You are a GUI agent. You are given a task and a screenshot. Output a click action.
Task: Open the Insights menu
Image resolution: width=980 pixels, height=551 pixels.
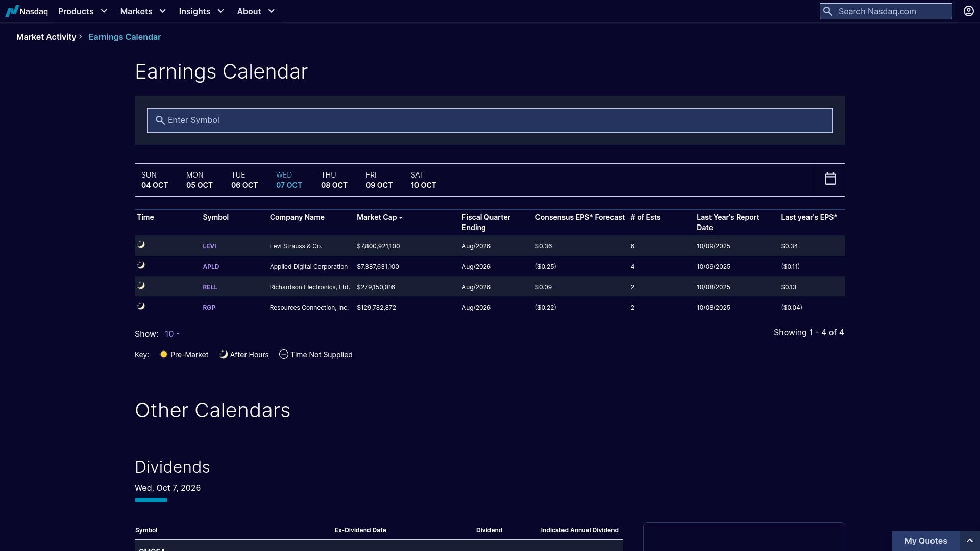click(202, 11)
